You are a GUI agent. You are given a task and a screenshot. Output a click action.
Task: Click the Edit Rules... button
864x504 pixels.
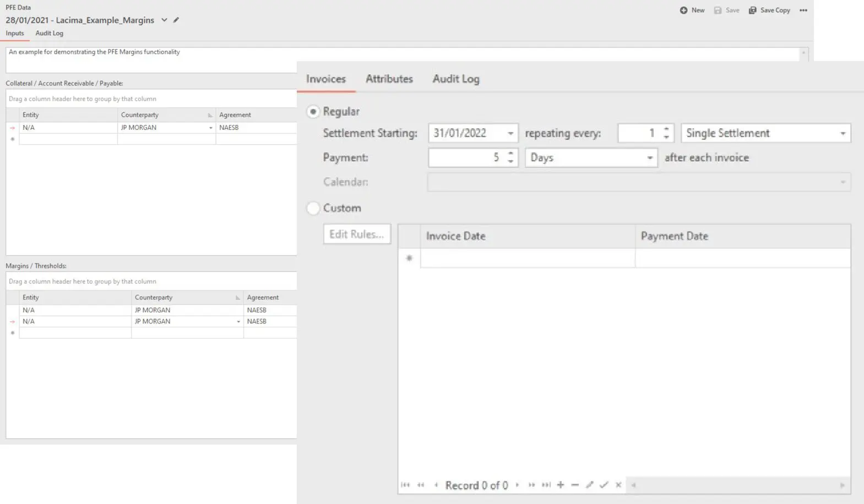(x=357, y=234)
